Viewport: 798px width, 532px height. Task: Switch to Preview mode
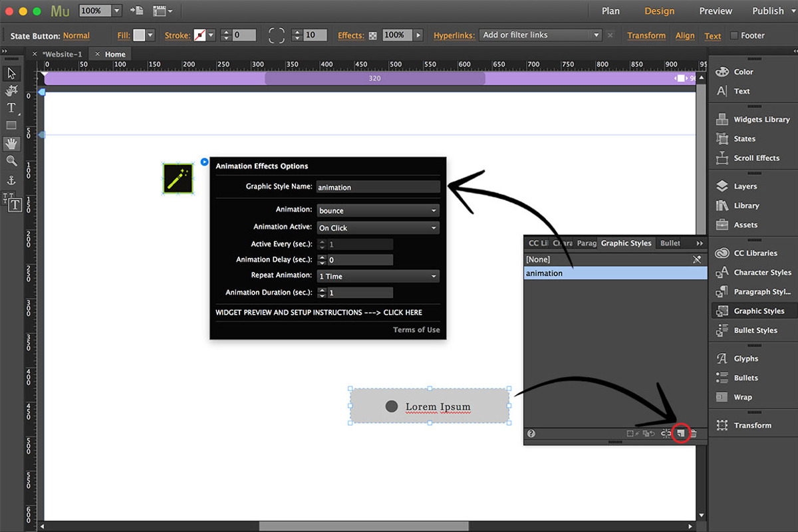click(716, 11)
